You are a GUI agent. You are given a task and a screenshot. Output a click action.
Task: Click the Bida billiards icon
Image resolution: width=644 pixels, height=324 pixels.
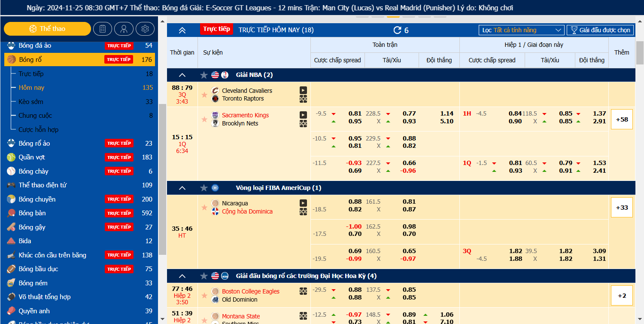point(11,241)
